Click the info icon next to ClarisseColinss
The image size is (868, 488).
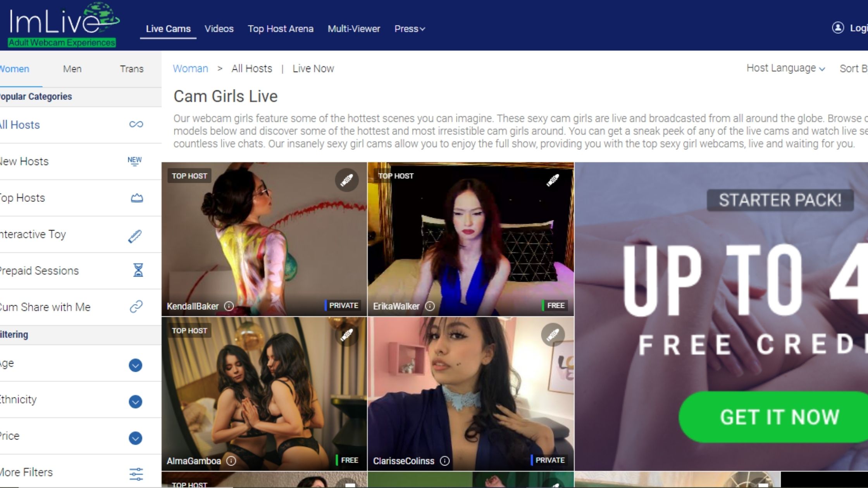point(445,461)
